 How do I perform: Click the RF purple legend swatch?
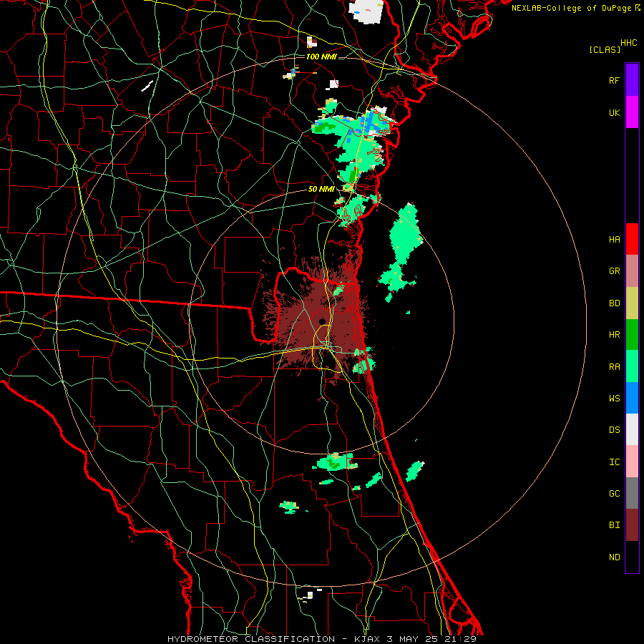(x=632, y=80)
